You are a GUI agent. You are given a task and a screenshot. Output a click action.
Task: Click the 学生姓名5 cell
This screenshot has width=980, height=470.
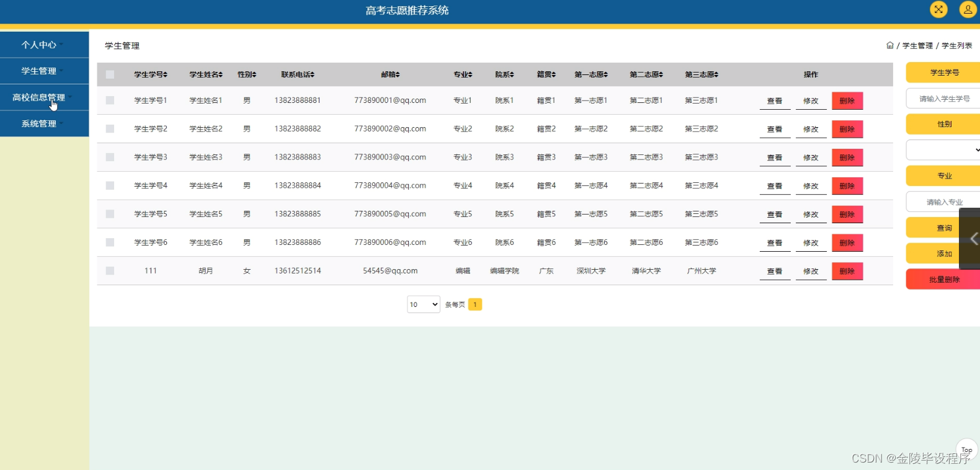[x=206, y=214]
